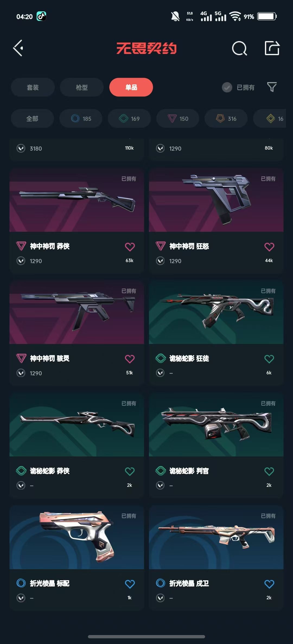
Task: Open the 折光棱晶 标配 pistol image
Action: pyautogui.click(x=77, y=537)
